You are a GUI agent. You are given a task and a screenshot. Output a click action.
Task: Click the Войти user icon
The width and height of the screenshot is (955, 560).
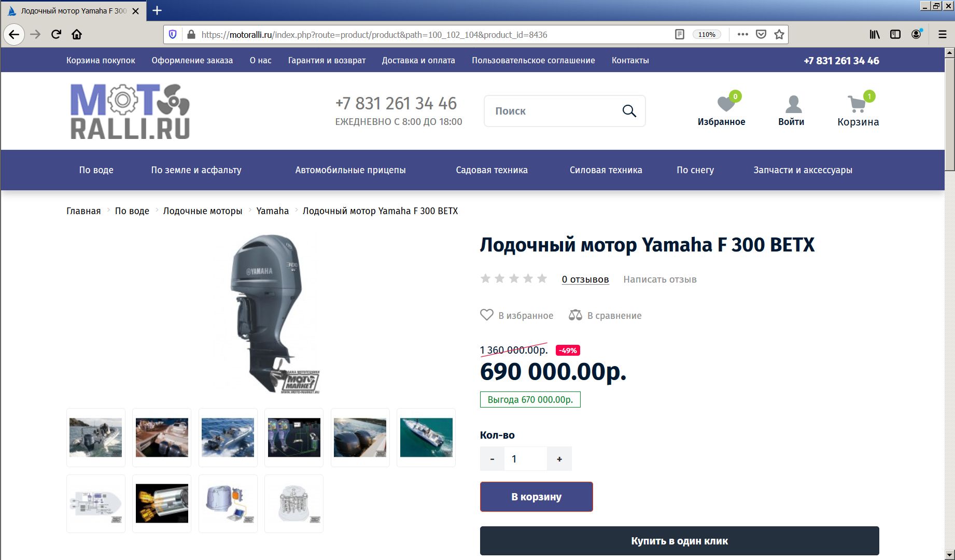pyautogui.click(x=793, y=104)
